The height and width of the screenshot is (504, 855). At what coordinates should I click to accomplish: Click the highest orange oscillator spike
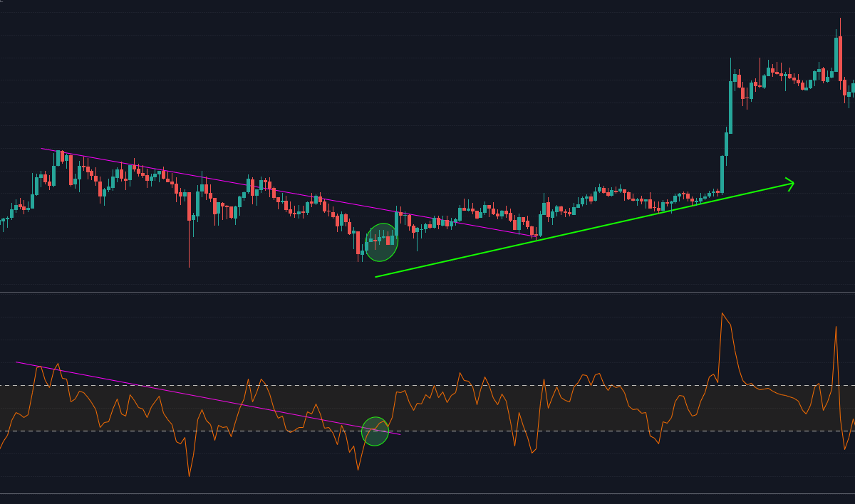722,314
